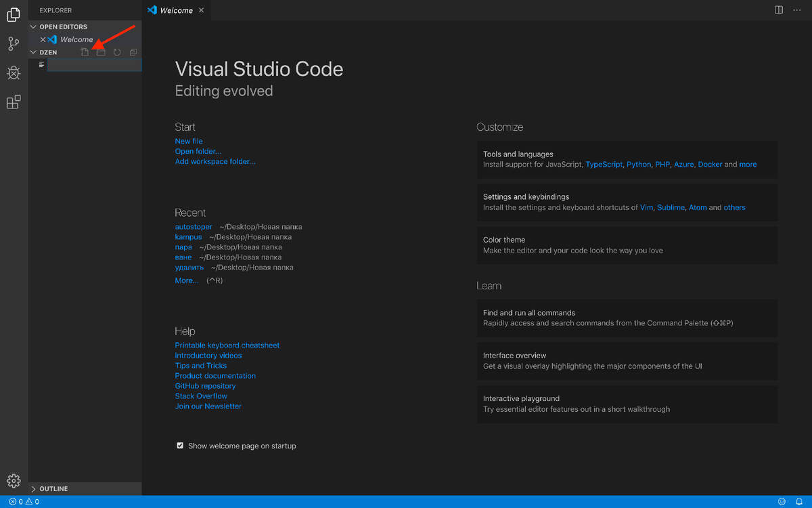Viewport: 812px width, 508px height.
Task: Close the Welcome editor in Open Editors
Action: click(x=43, y=39)
